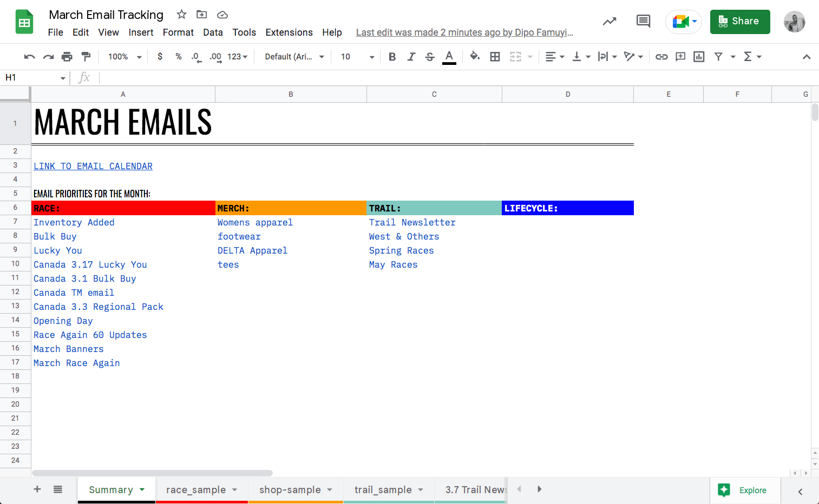
Task: Click the formula bar input field
Action: 433,78
